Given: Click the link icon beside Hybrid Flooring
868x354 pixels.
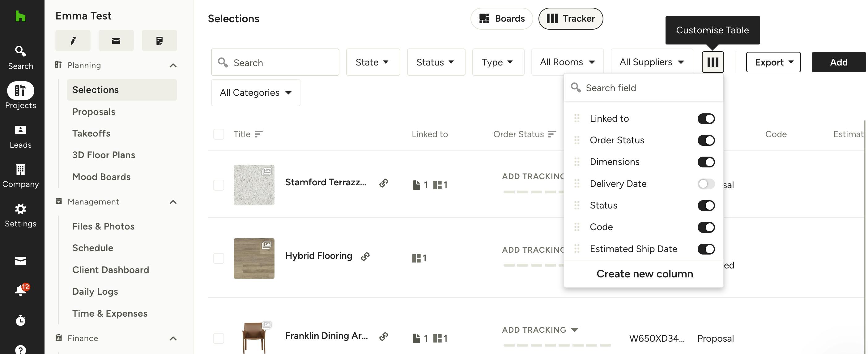Looking at the screenshot, I should tap(365, 256).
